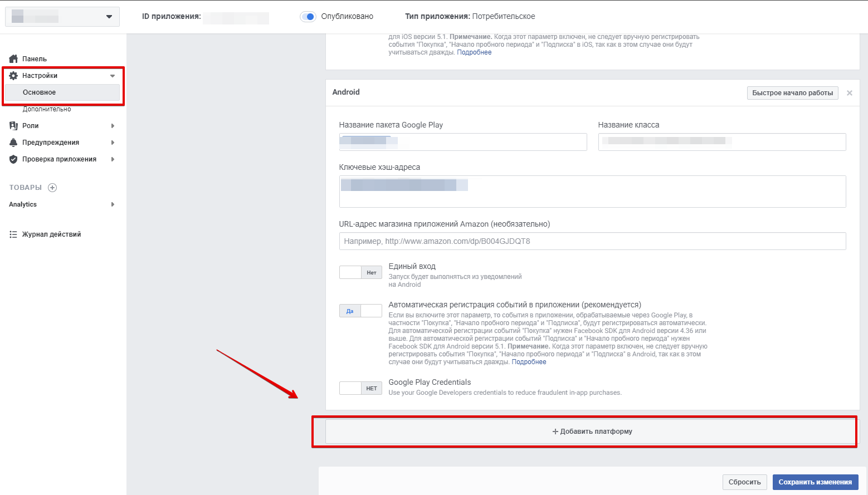Click the plus icon next to ТОВАРЫ
Viewport: 868px width, 495px height.
tap(52, 188)
